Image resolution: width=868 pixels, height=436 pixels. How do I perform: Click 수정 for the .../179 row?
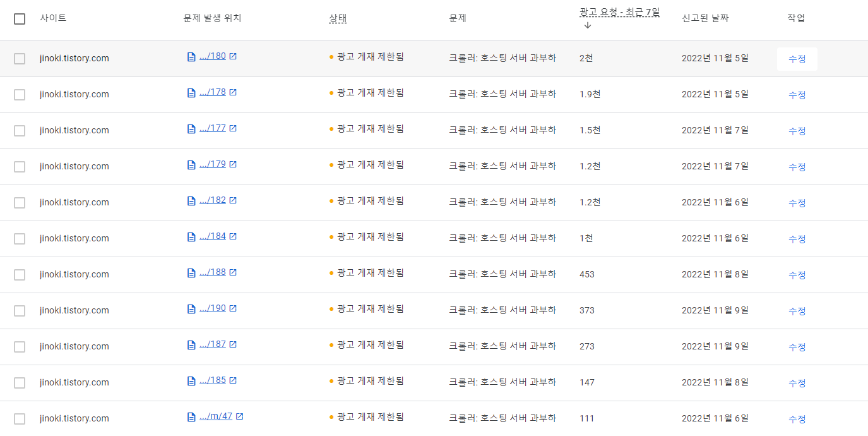point(797,167)
